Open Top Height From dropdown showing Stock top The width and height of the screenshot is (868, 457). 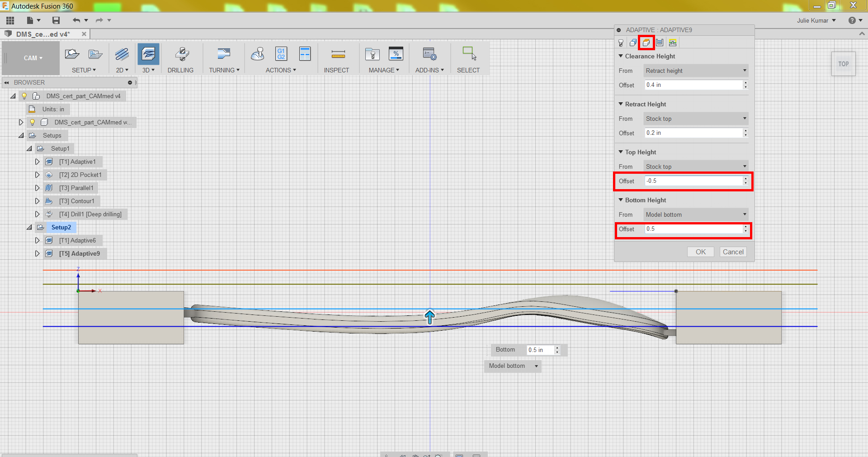coord(696,167)
